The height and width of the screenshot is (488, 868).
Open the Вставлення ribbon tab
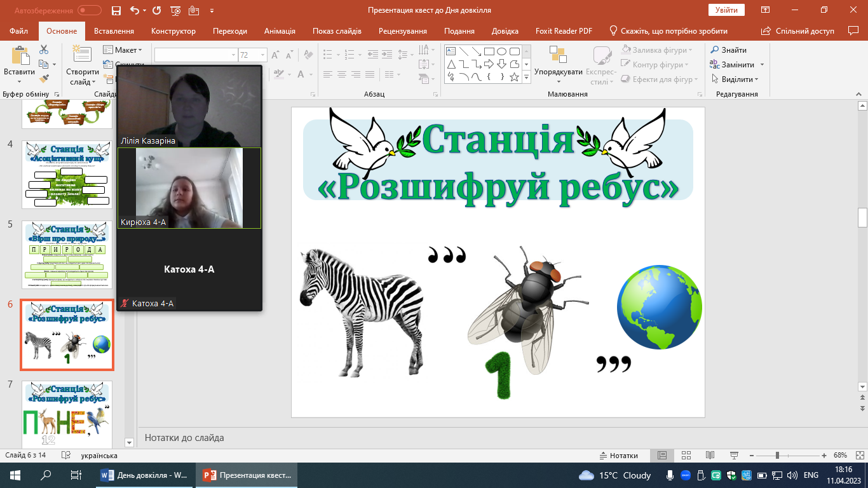click(x=114, y=31)
